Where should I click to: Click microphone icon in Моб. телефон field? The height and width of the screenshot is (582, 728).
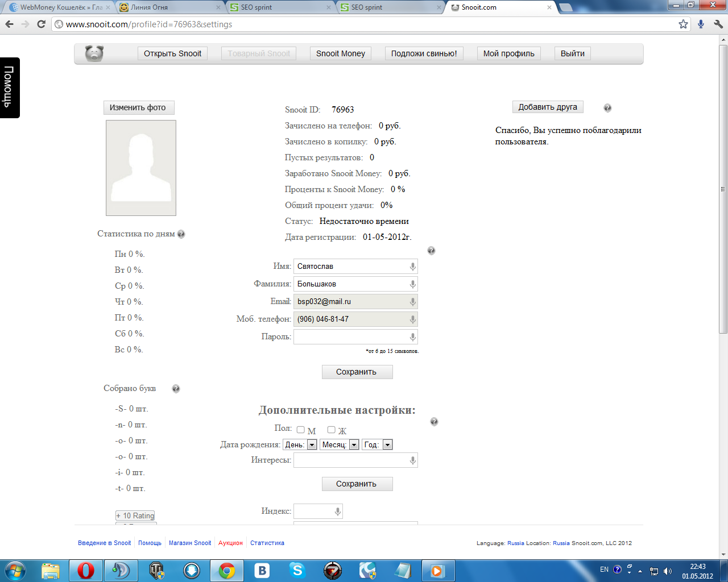click(x=413, y=319)
